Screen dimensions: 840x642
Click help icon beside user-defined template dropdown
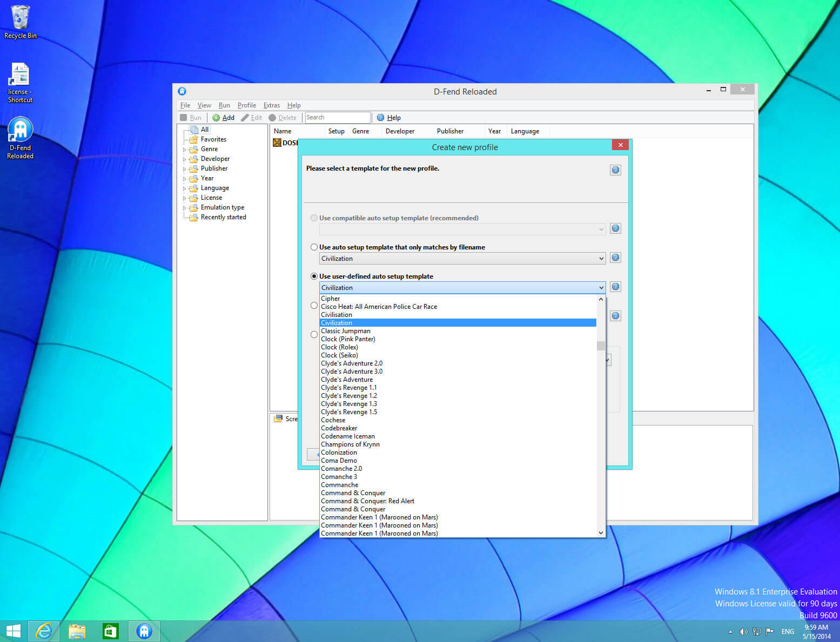615,287
